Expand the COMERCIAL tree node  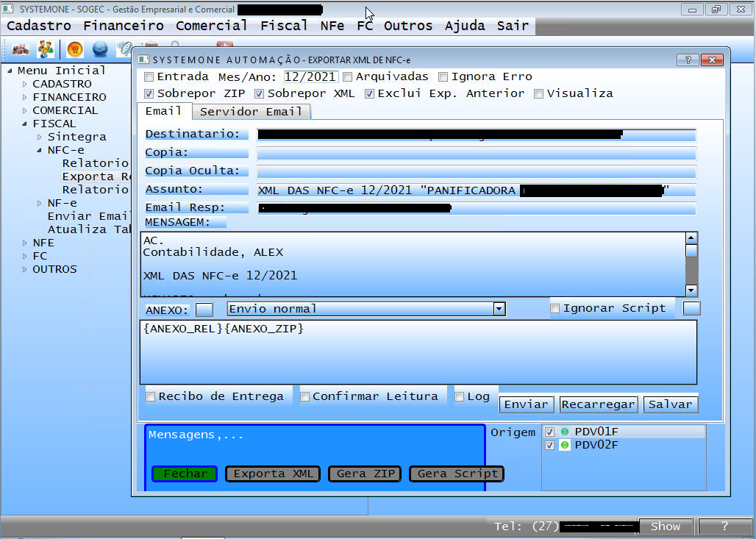[x=24, y=110]
